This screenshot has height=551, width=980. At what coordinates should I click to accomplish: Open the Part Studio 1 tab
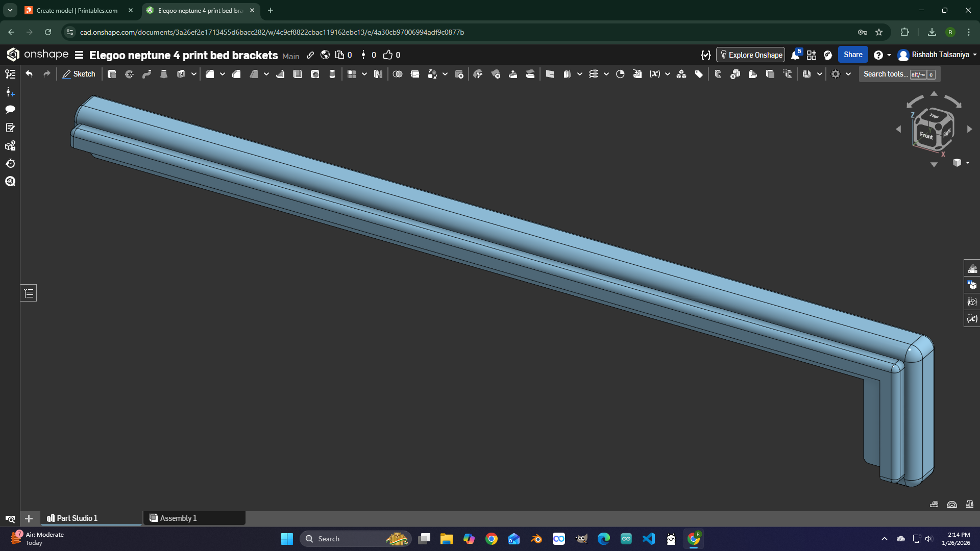point(91,518)
